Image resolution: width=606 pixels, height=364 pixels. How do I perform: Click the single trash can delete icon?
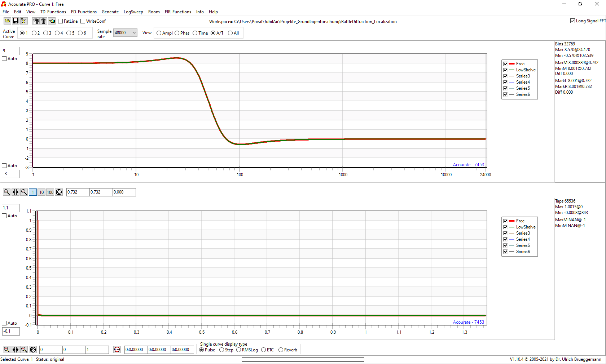point(43,21)
